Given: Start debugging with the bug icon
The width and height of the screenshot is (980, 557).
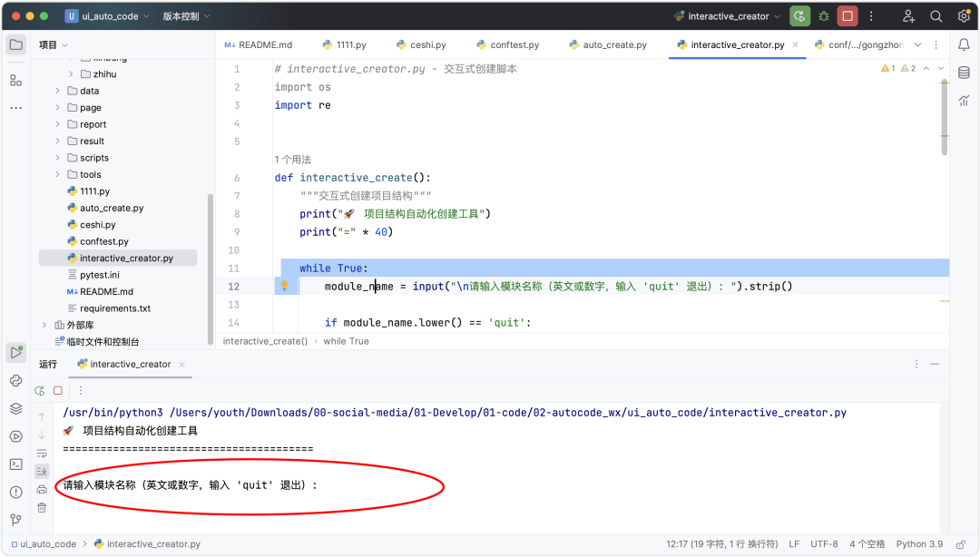Looking at the screenshot, I should [x=824, y=16].
